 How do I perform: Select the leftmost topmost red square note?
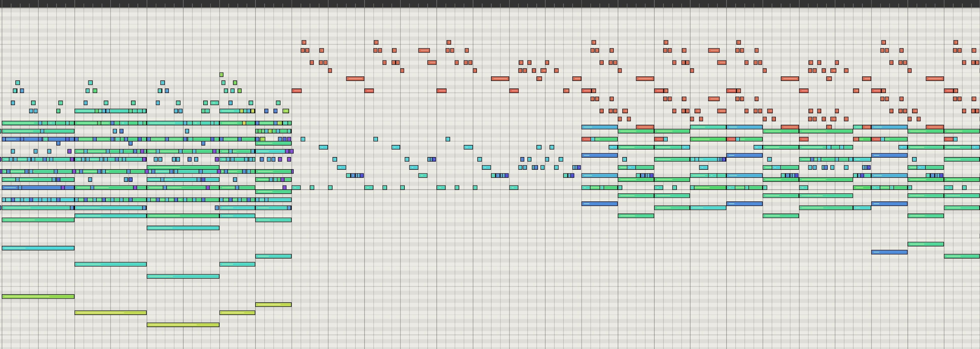(x=303, y=42)
